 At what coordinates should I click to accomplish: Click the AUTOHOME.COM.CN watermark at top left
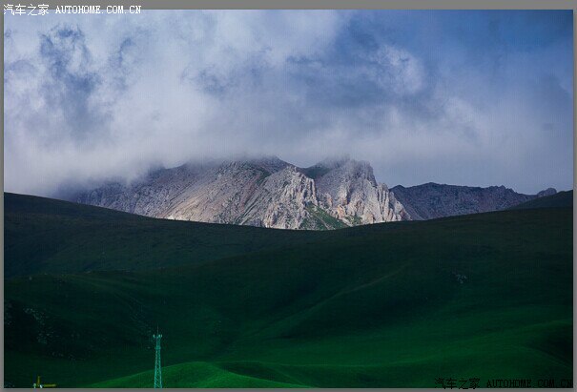tap(98, 10)
